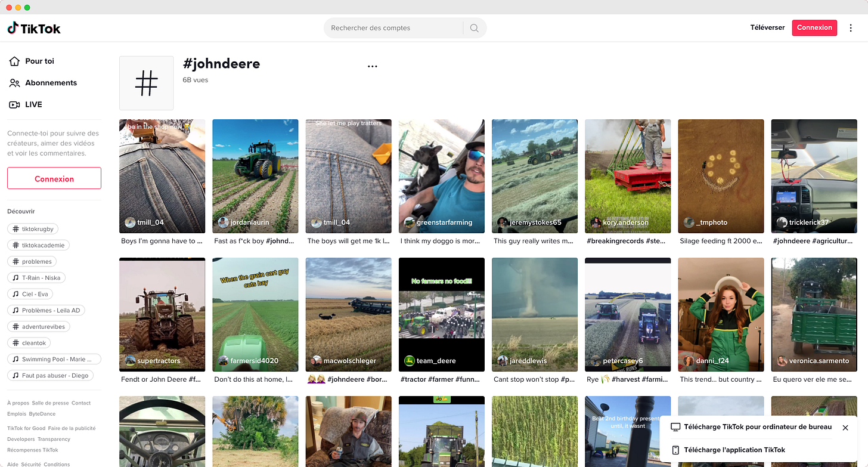This screenshot has height=467, width=868.
Task: Open danni_f24's video thumbnail
Action: 721,314
